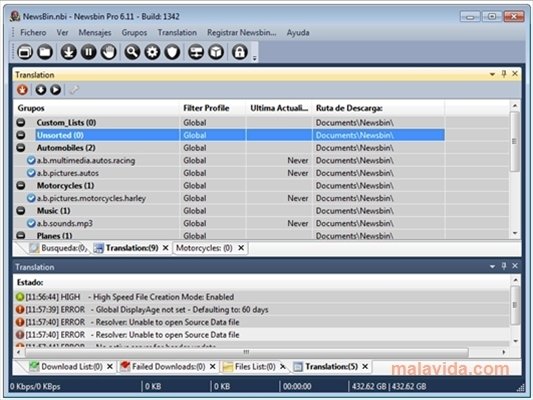Toggle checkmark for a.b.multimedia.autos.racing
Screen dimensions: 533x400
(x=31, y=160)
